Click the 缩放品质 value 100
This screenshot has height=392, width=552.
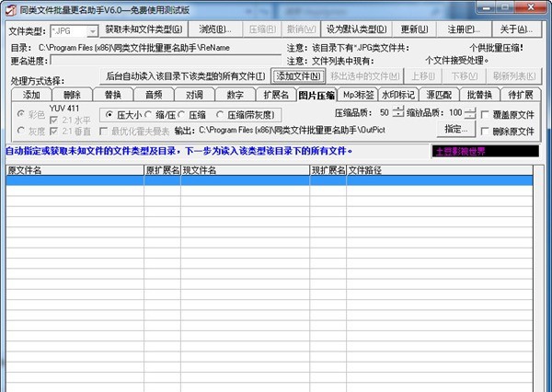(455, 112)
